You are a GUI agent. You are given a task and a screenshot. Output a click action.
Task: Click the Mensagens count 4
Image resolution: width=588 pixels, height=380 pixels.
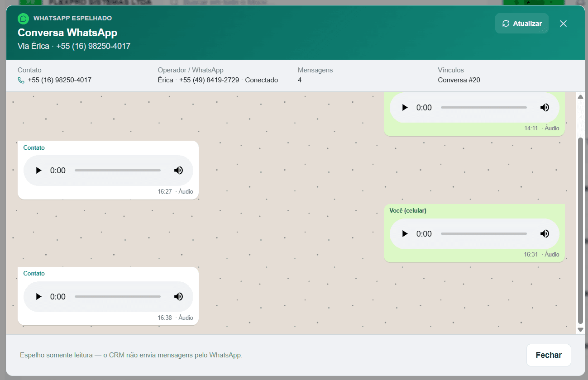pos(300,80)
